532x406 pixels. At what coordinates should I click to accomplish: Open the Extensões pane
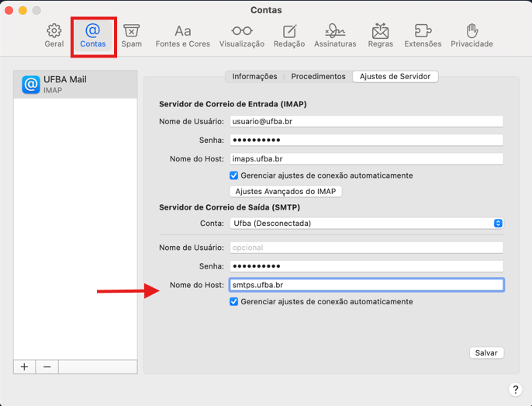[x=423, y=36]
